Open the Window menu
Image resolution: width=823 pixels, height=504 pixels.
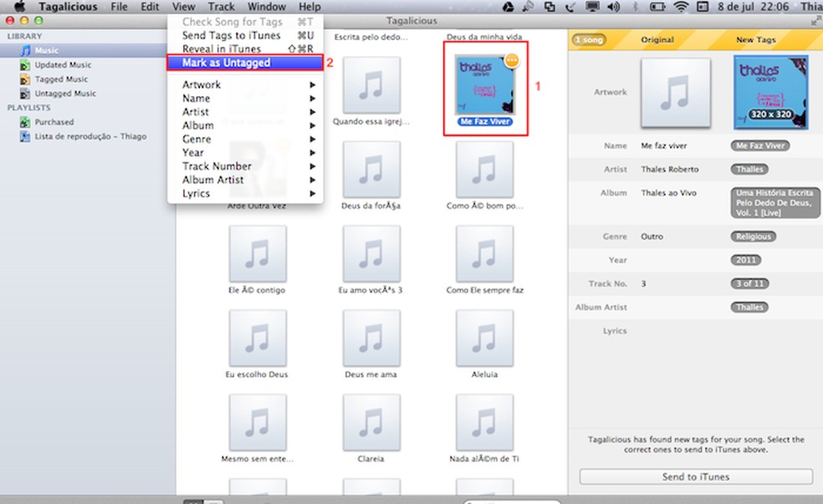[267, 7]
